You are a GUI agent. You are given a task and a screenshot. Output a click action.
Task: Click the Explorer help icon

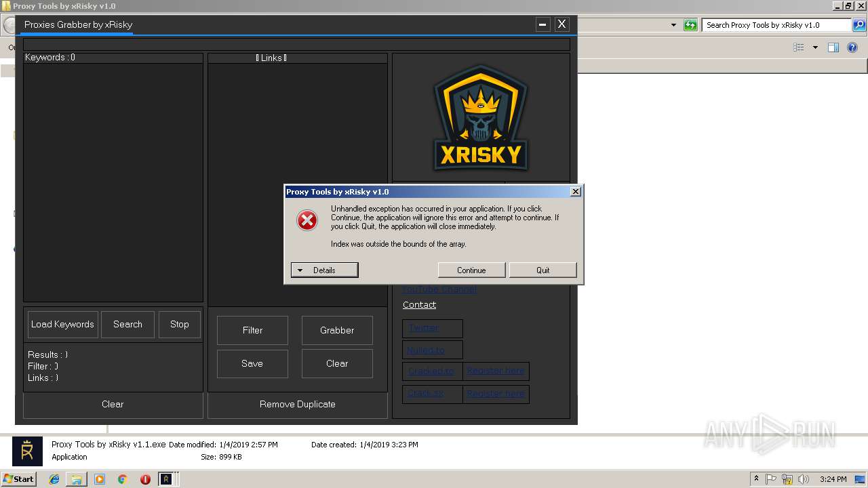pyautogui.click(x=853, y=47)
